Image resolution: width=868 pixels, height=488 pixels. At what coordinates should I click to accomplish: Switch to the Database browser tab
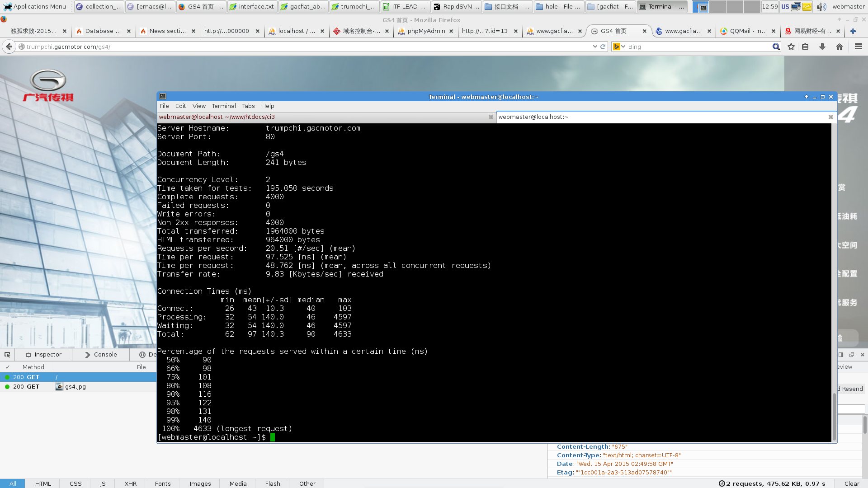coord(103,31)
